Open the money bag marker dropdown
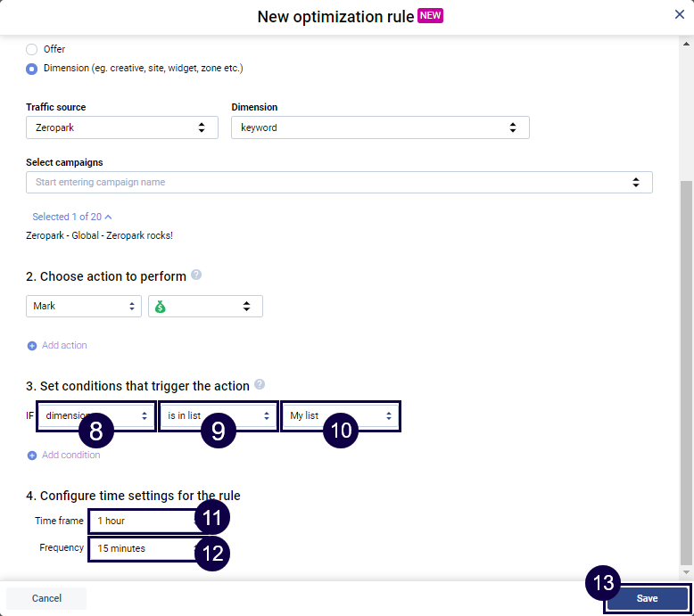Screen dimensions: 694x616 (x=205, y=306)
